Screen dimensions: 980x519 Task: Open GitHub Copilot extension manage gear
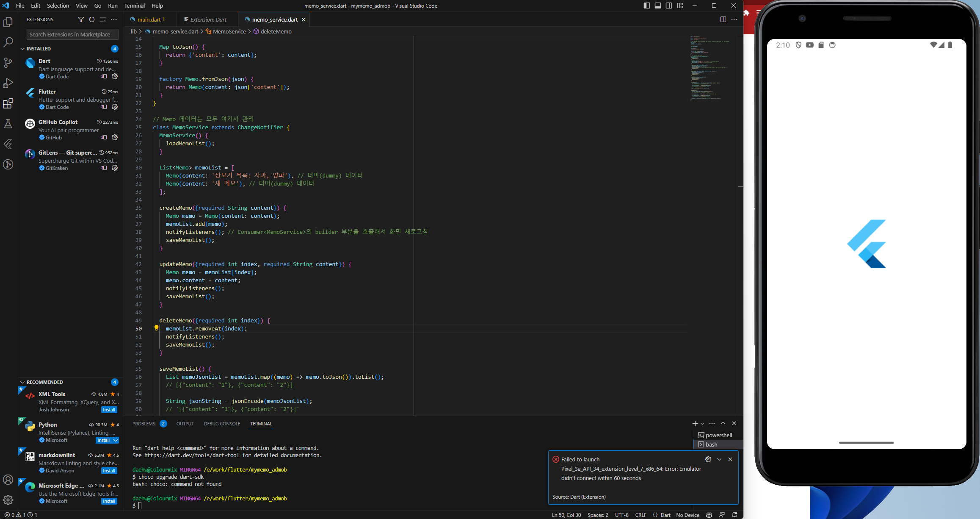coord(115,137)
